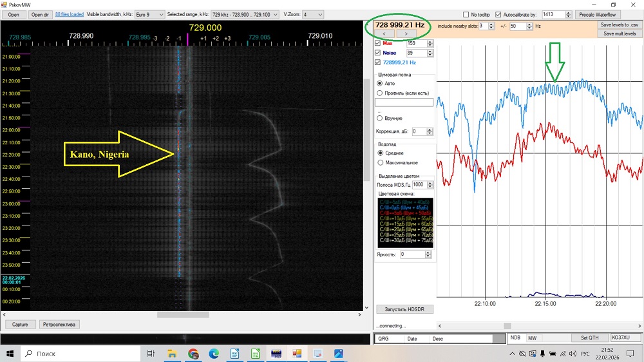Expand the V.Zoom dropdown
The width and height of the screenshot is (644, 362).
click(313, 14)
